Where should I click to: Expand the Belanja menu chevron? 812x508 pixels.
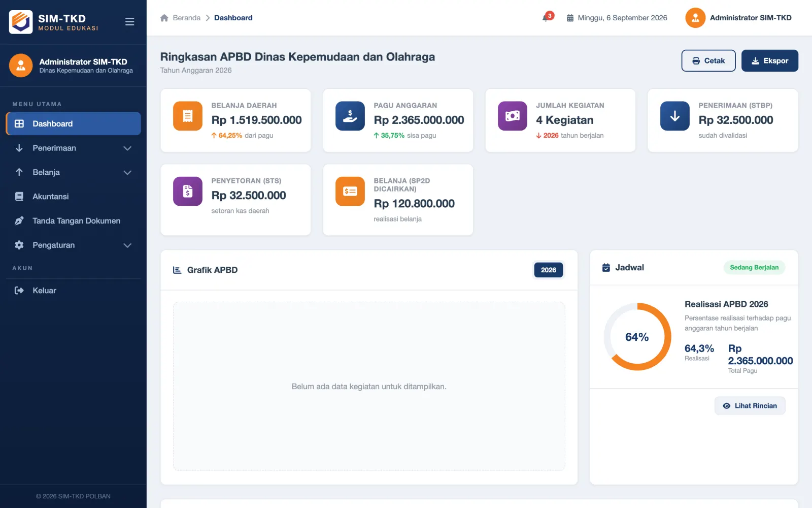[127, 173]
